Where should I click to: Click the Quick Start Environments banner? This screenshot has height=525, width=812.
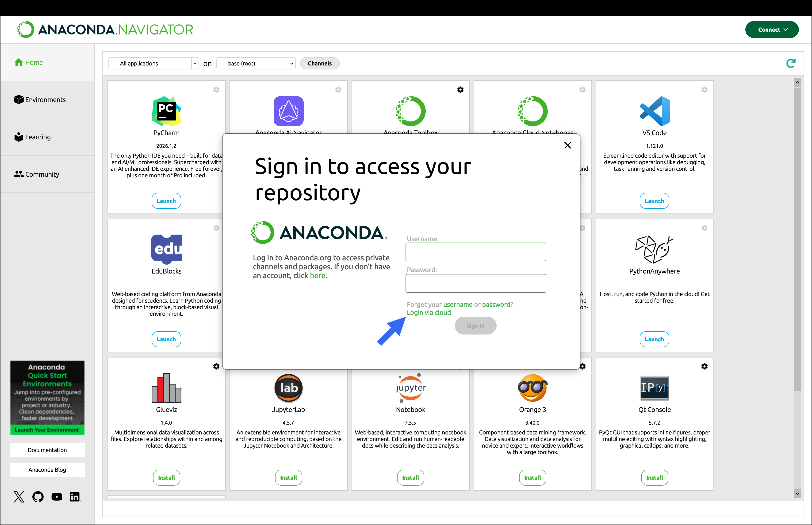click(x=47, y=397)
